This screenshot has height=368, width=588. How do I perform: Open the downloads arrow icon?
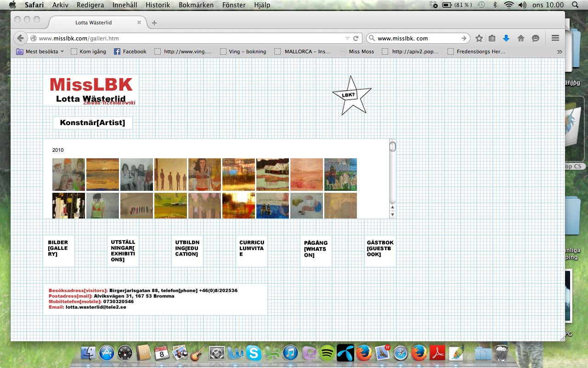click(x=506, y=38)
